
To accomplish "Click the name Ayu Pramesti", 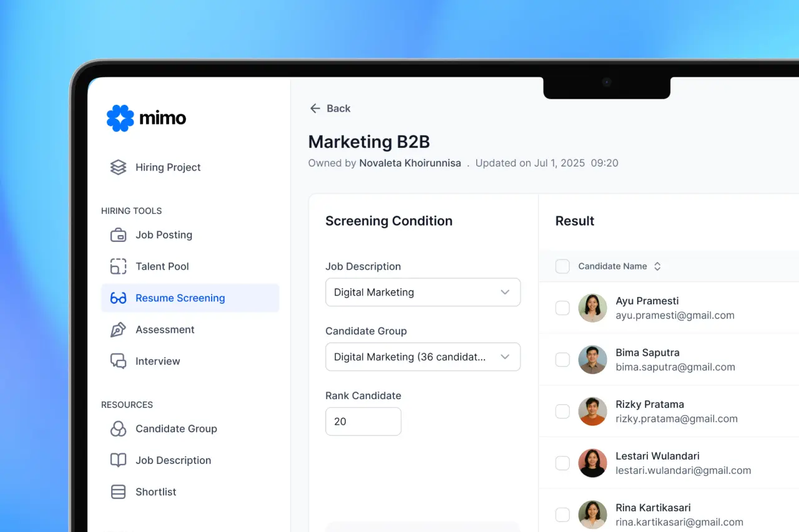I will [x=647, y=301].
